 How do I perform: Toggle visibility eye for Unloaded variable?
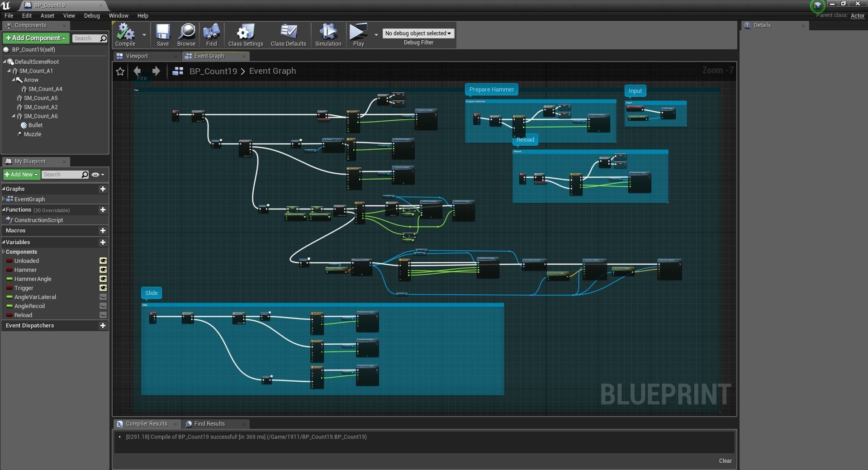(x=103, y=261)
